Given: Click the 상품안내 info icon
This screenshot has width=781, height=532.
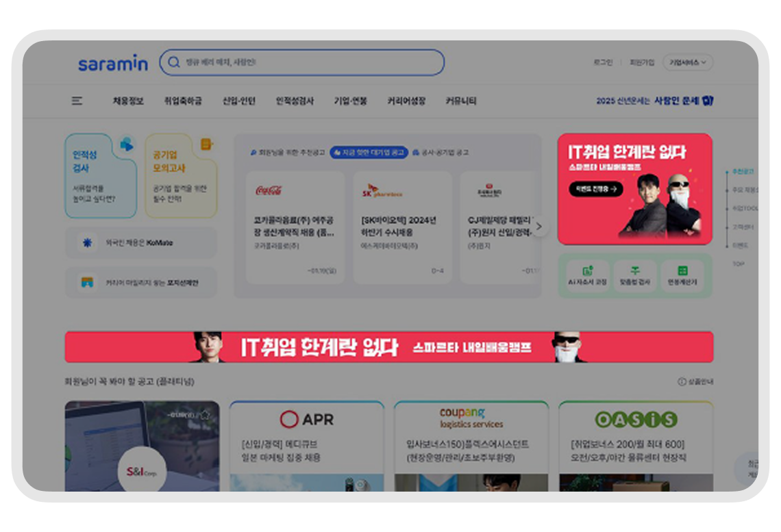Looking at the screenshot, I should point(682,381).
